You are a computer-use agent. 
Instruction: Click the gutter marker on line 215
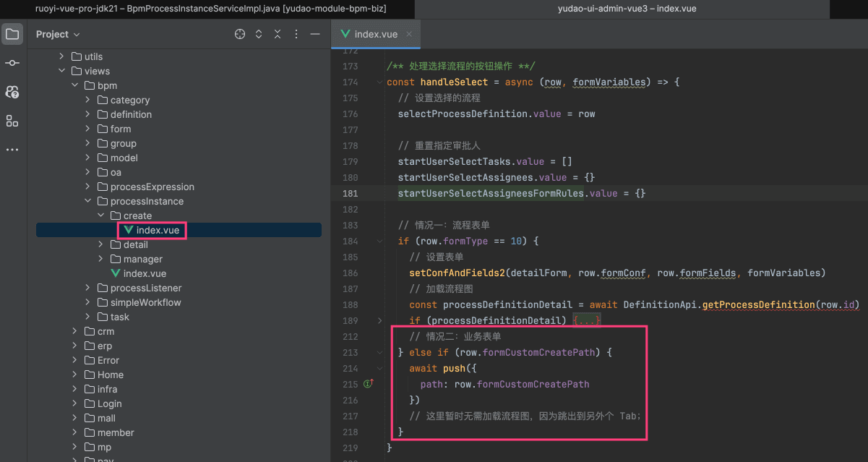pyautogui.click(x=368, y=384)
